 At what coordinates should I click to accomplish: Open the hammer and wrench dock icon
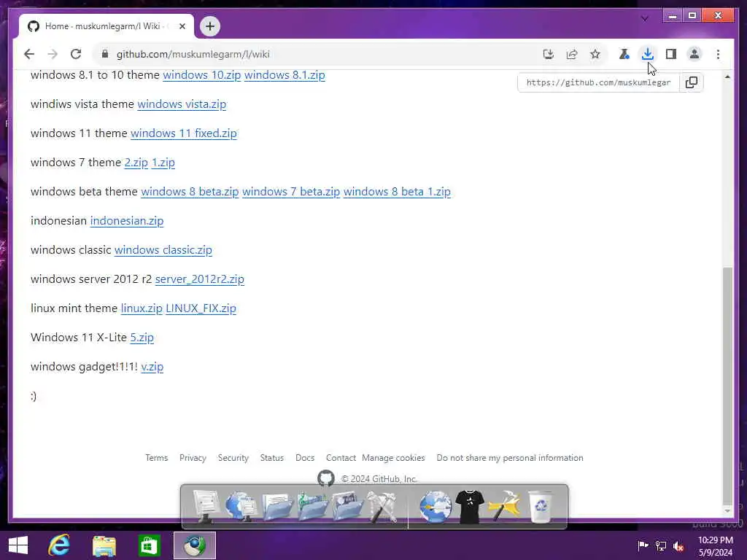click(505, 507)
